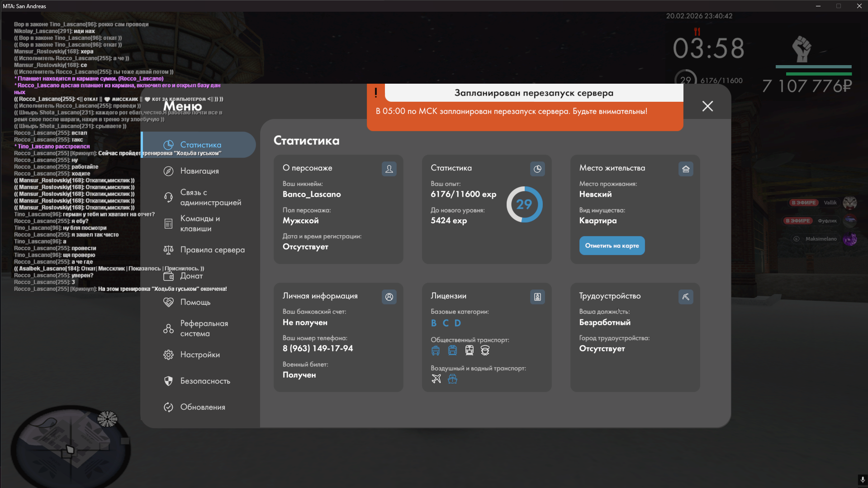Open Связь с администрацией section
Viewport: 868px width, 488px height.
coord(210,198)
